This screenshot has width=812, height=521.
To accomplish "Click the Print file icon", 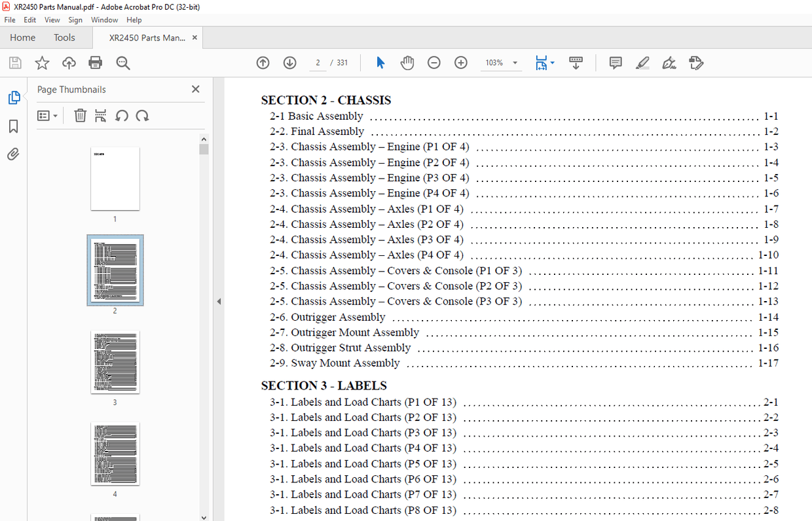I will 96,63.
